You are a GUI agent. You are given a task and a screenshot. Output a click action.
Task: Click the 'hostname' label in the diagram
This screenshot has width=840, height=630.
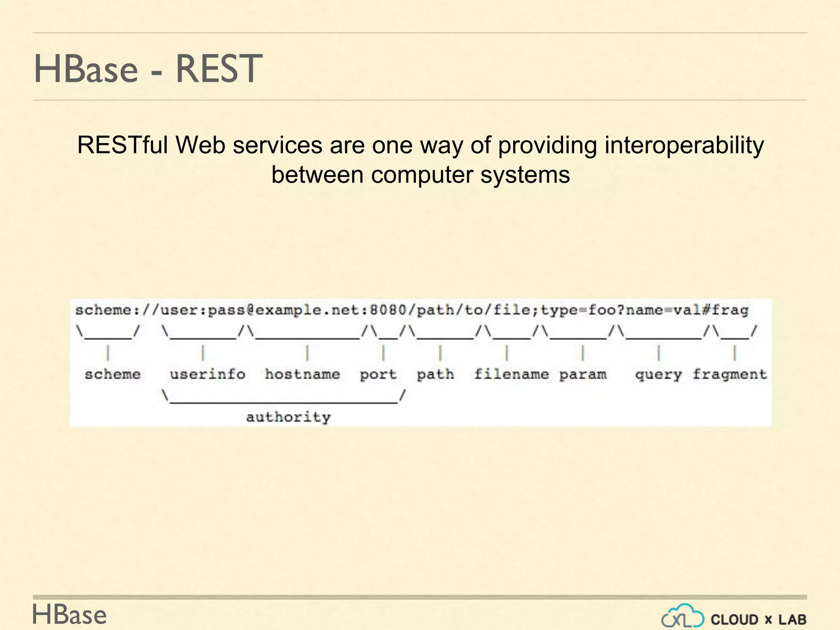302,374
